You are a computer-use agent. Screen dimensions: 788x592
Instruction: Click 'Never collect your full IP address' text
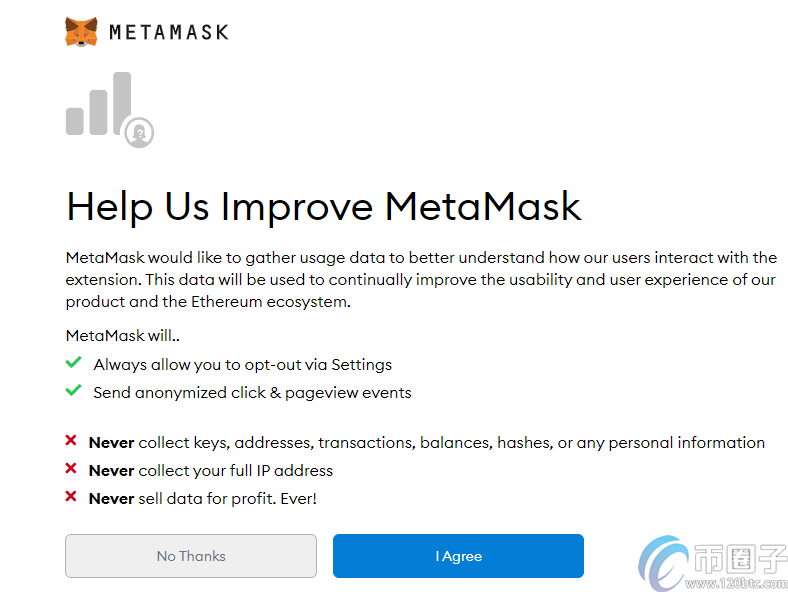[211, 471]
